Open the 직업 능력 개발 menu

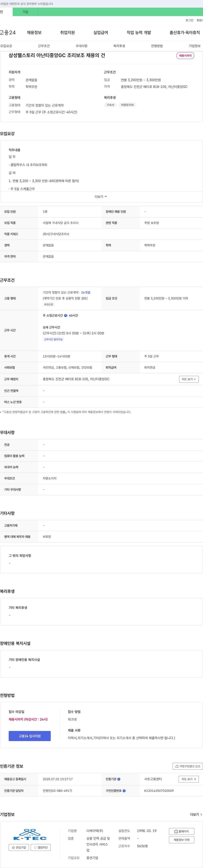tap(139, 33)
